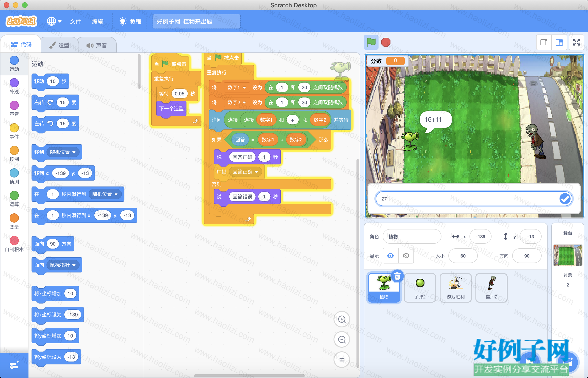This screenshot has height=378, width=588.
Task: Select the 侦测 block category
Action: tap(14, 177)
